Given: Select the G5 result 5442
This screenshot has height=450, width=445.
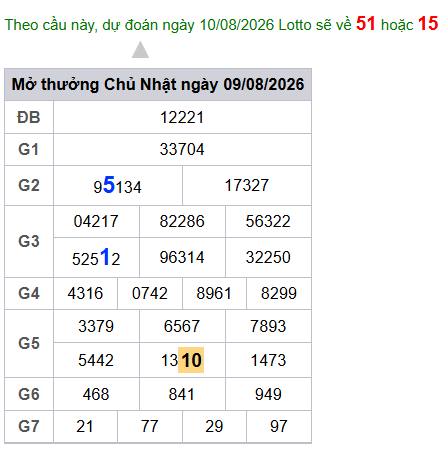Looking at the screenshot, I should point(96,360).
